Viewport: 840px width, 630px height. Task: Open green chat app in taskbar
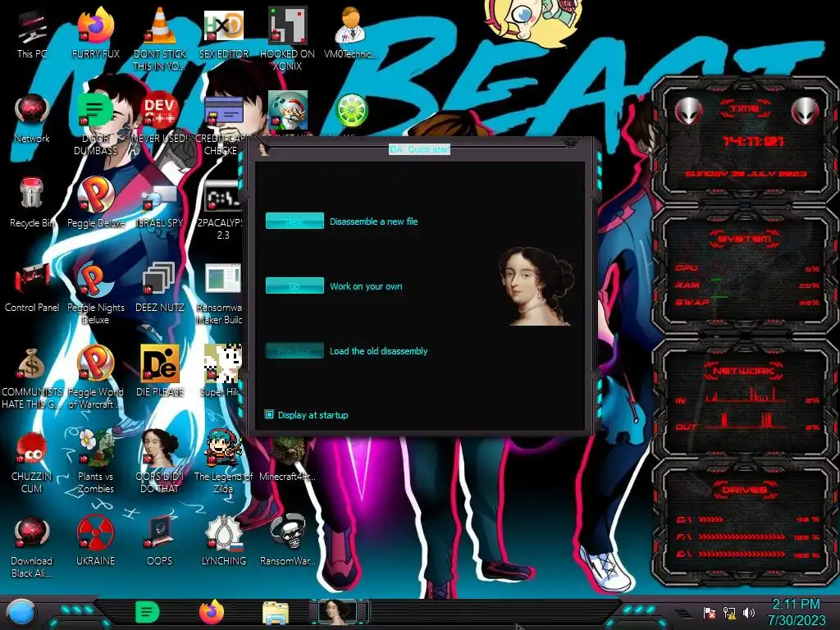coord(148,612)
